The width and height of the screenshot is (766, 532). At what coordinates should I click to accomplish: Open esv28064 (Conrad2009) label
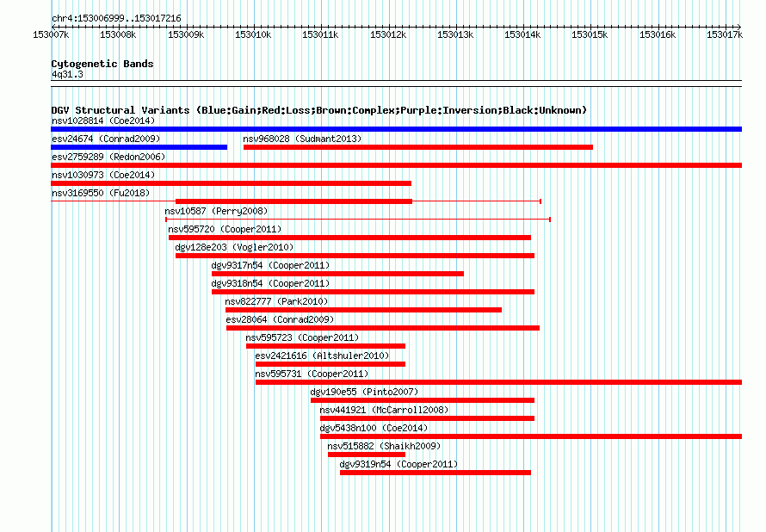point(280,319)
